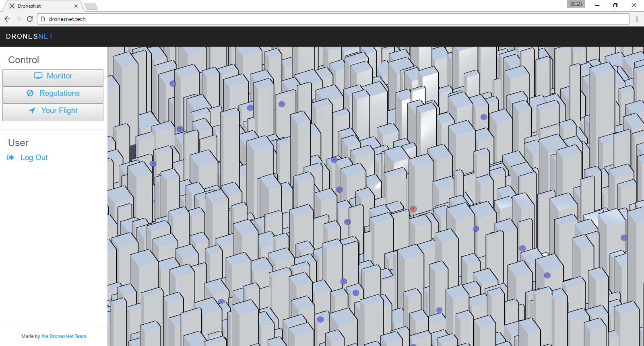Go back to previous page
Viewport: 644px width, 346px height.
pos(7,19)
